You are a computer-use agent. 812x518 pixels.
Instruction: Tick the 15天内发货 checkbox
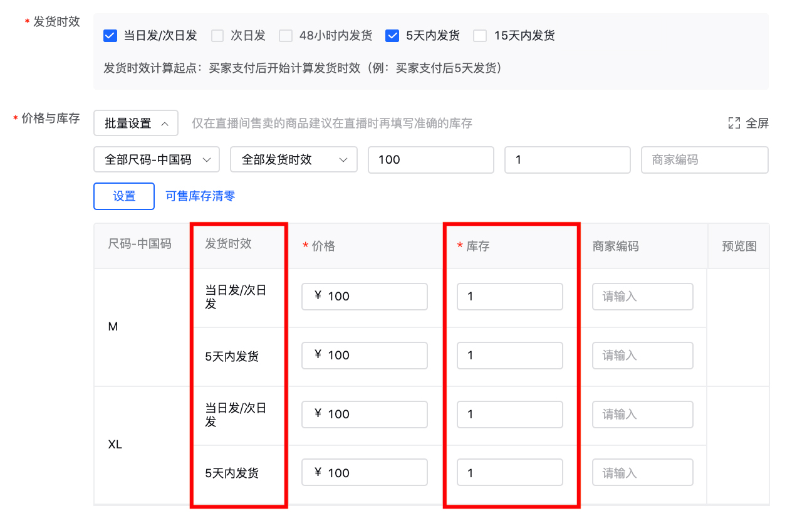[480, 36]
